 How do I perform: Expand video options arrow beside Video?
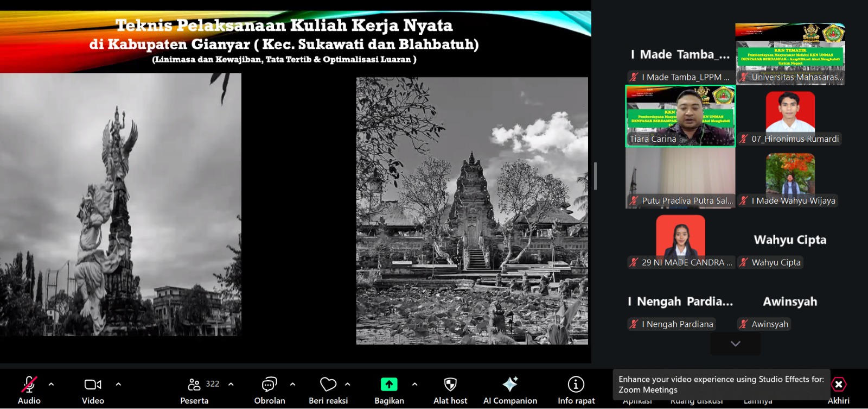click(118, 384)
